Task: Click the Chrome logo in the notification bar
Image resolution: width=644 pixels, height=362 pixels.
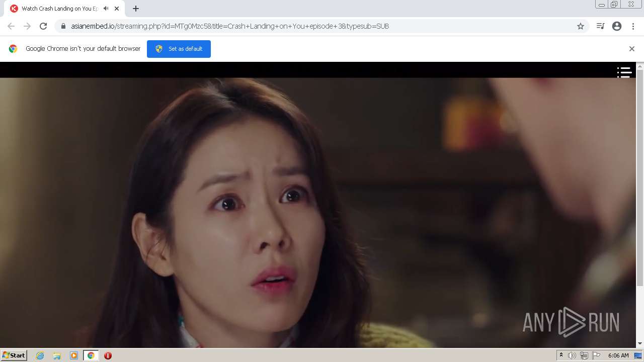Action: pyautogui.click(x=13, y=49)
